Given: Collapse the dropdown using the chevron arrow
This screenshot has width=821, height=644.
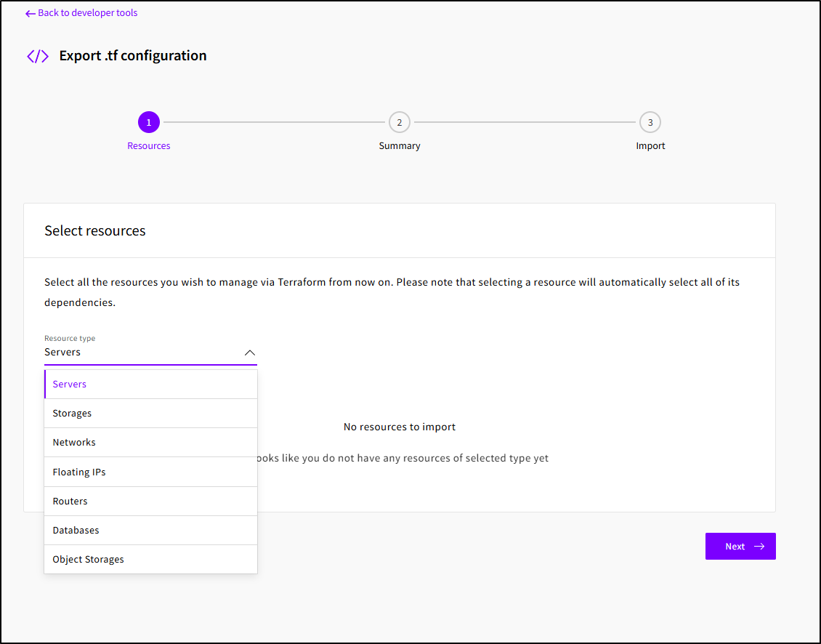Looking at the screenshot, I should [x=250, y=353].
